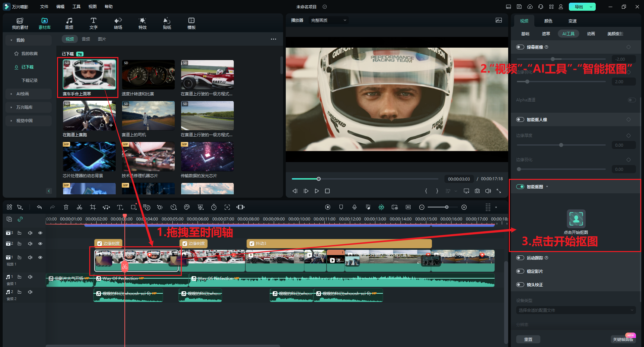
Task: Expand the AI绘画 tree item
Action: click(x=11, y=94)
